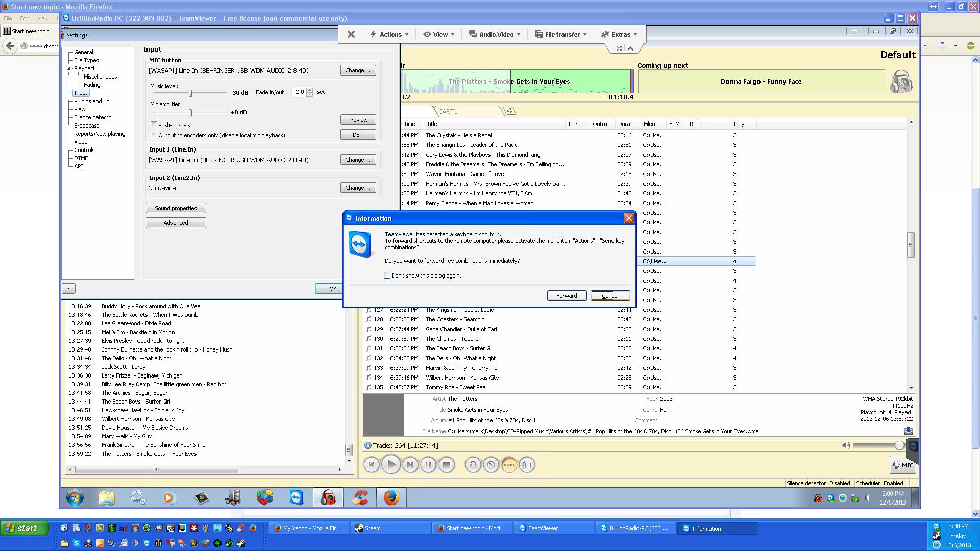Viewport: 980px width, 551px height.
Task: Click Donna Fargo - Funny Face next track
Action: point(761,82)
